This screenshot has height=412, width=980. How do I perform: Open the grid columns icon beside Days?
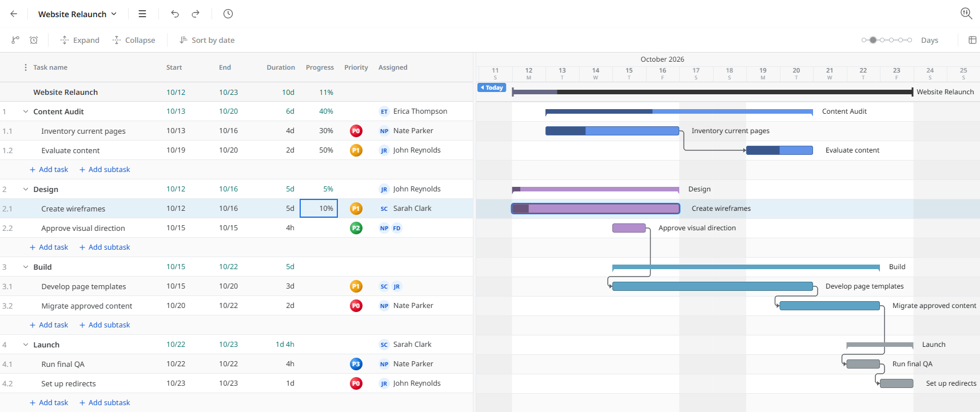tap(972, 40)
